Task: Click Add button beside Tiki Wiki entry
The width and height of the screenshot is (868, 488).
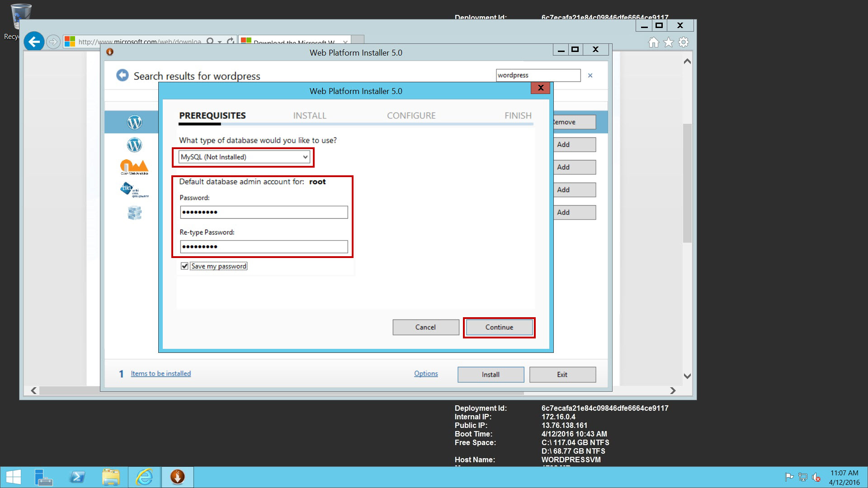Action: coord(575,190)
